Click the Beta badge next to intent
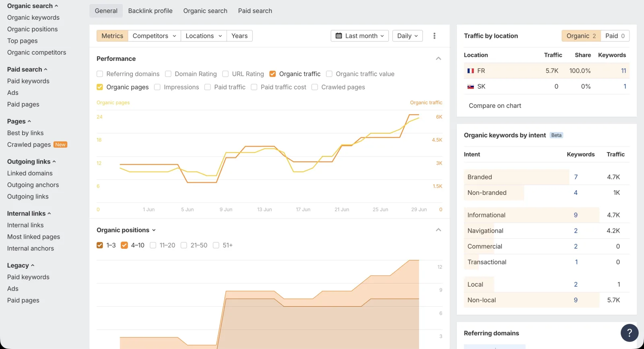The width and height of the screenshot is (644, 349). point(556,135)
